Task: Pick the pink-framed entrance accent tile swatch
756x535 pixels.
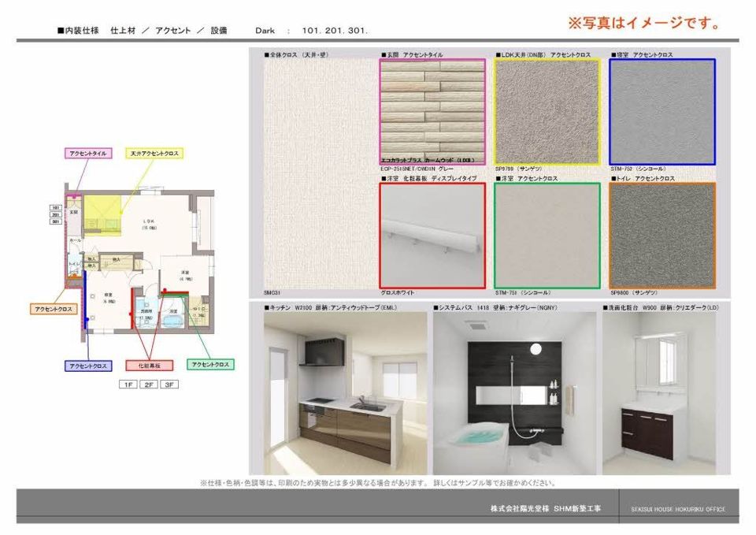Action: tap(432, 111)
